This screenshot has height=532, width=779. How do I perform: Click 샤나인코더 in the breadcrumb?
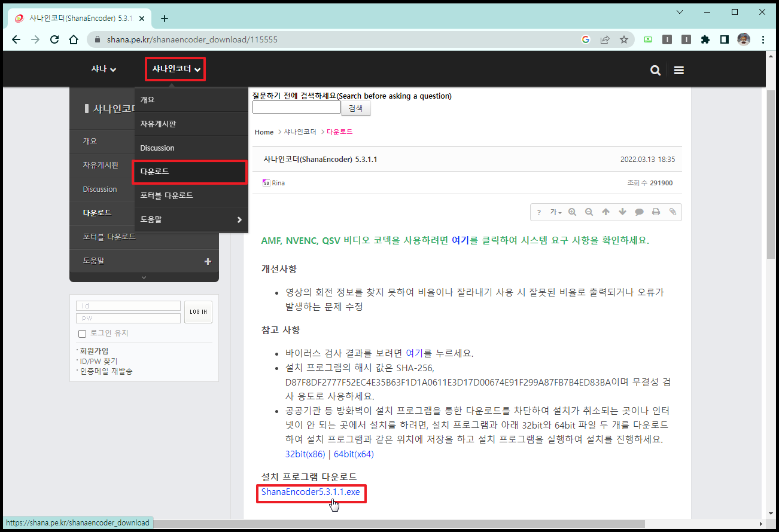click(300, 132)
